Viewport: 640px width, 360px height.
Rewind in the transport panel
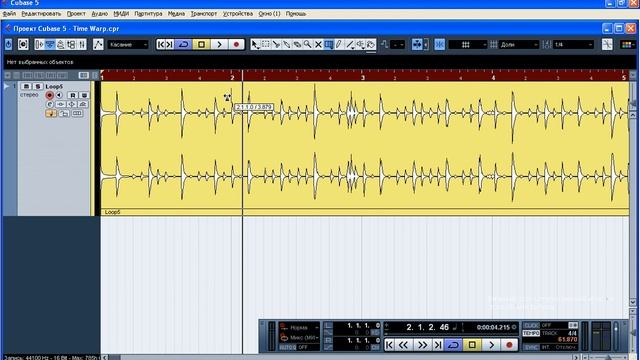[403, 345]
